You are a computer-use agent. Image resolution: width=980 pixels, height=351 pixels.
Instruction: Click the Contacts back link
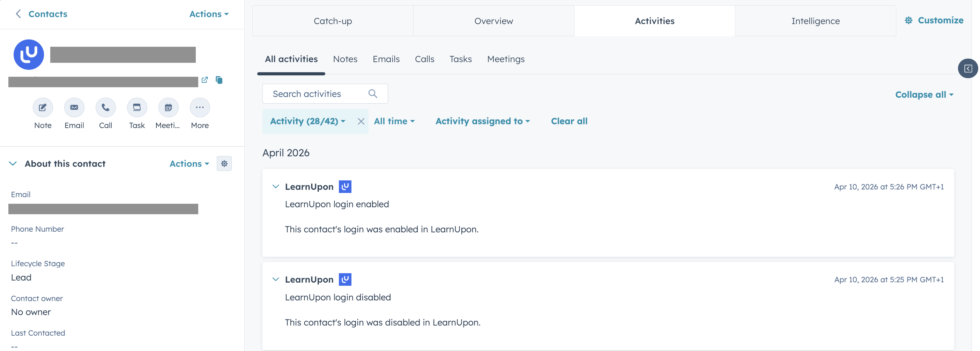pyautogui.click(x=47, y=14)
